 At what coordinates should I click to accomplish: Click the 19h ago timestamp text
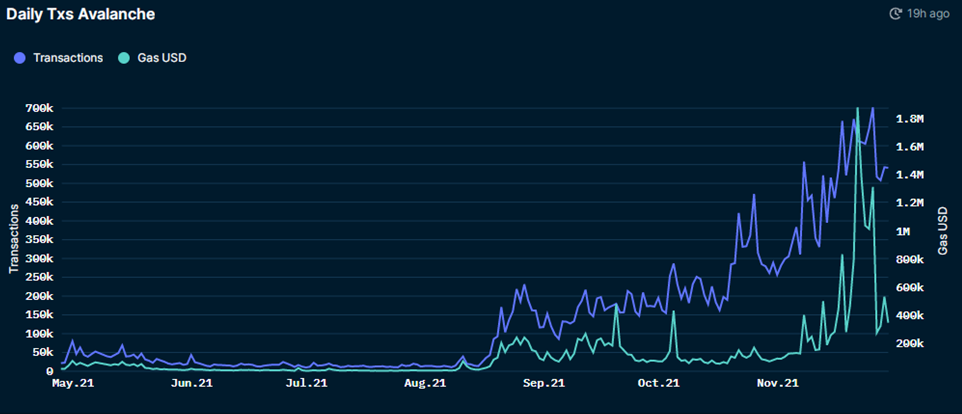tap(928, 13)
